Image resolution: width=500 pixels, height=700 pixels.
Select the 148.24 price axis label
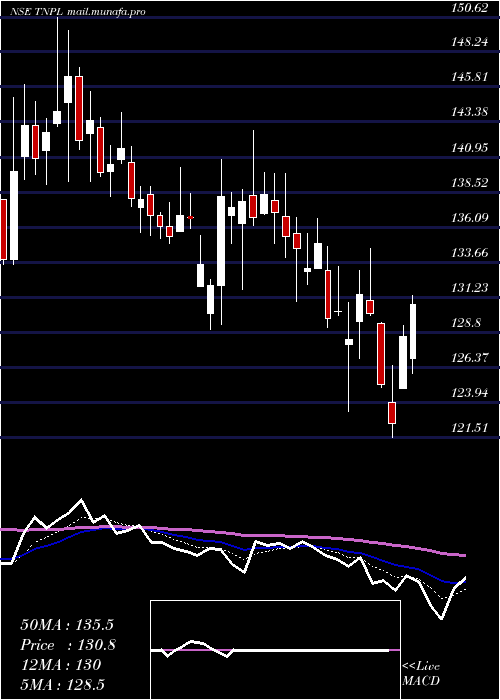point(469,42)
